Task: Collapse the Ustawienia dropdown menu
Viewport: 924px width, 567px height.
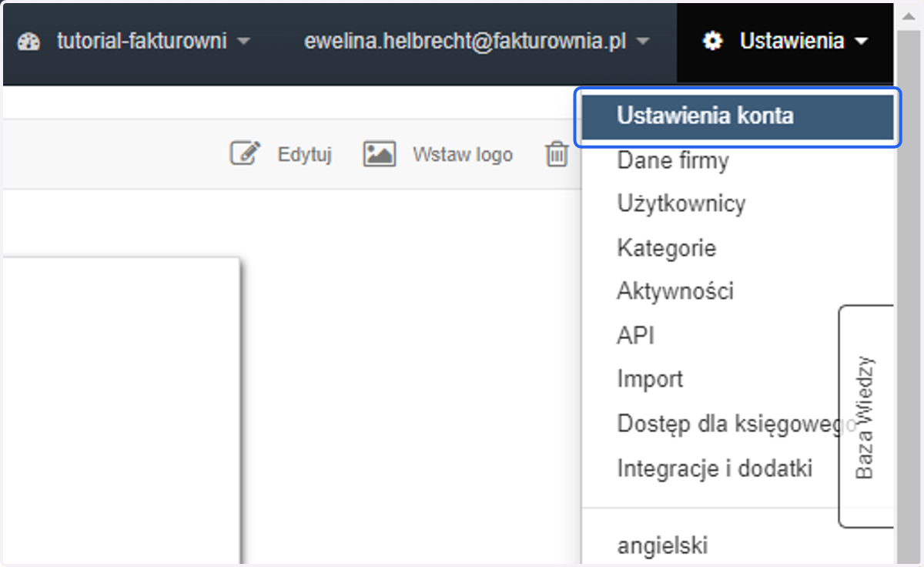Action: tap(785, 41)
